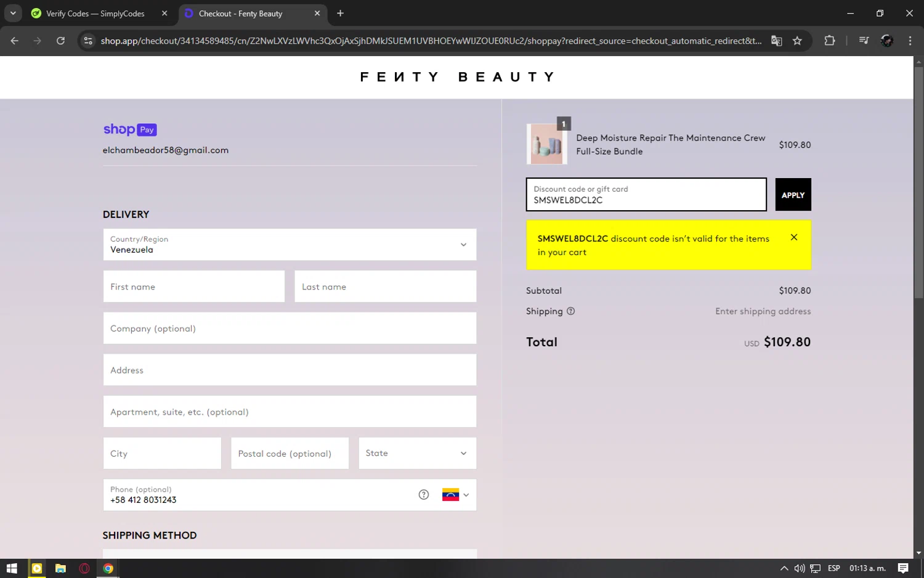Screen dimensions: 924x578
Task: Click the First name field
Action: click(x=193, y=287)
